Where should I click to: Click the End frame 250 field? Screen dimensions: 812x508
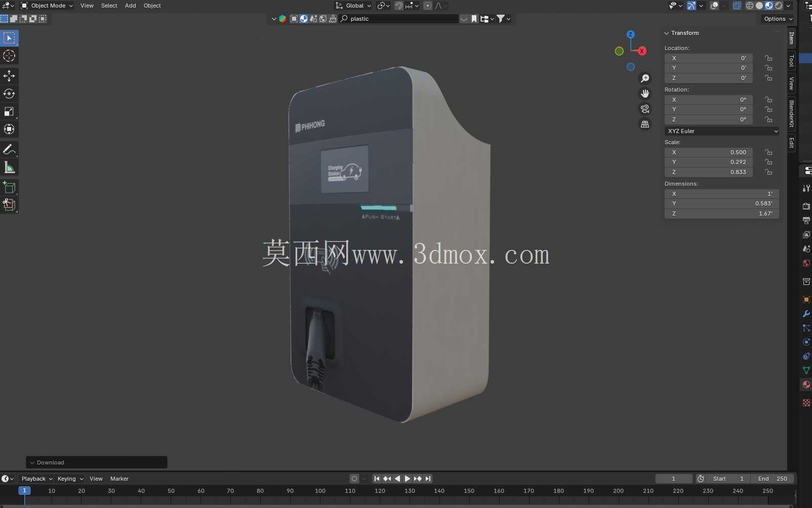tap(773, 479)
